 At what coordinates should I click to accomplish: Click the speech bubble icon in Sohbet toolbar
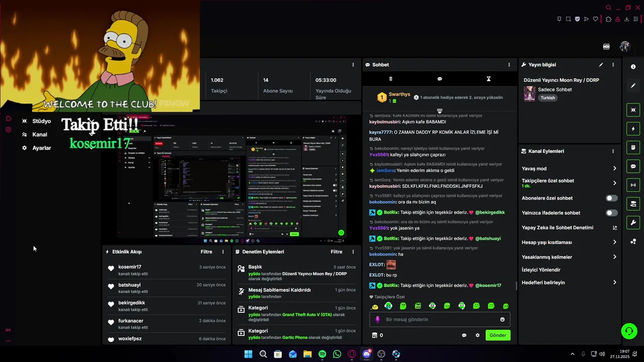click(440, 79)
